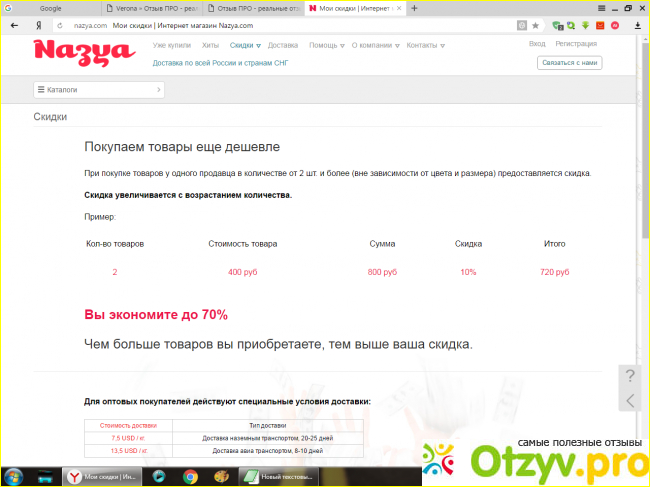Screen dimensions: 650x487
Task: Open the browser downloads arrow icon
Action: coord(637,25)
